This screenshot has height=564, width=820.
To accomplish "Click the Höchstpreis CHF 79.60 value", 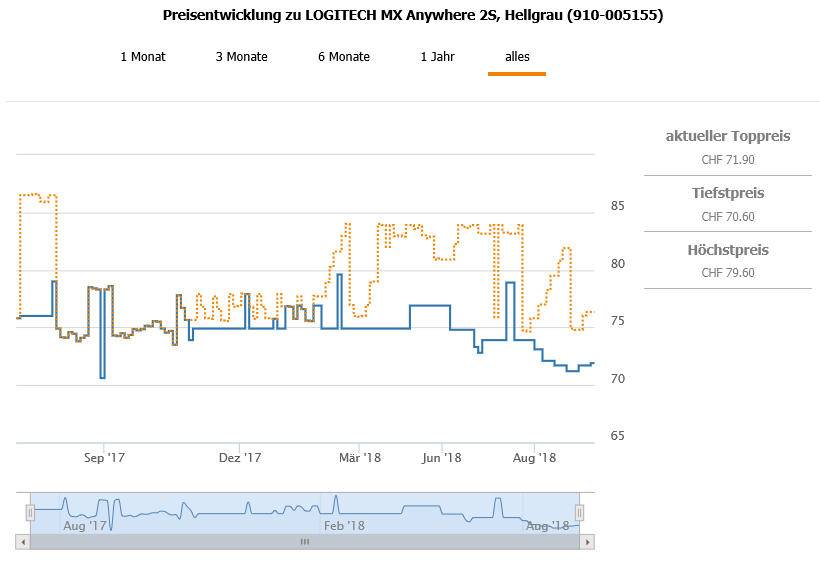I will pos(728,272).
